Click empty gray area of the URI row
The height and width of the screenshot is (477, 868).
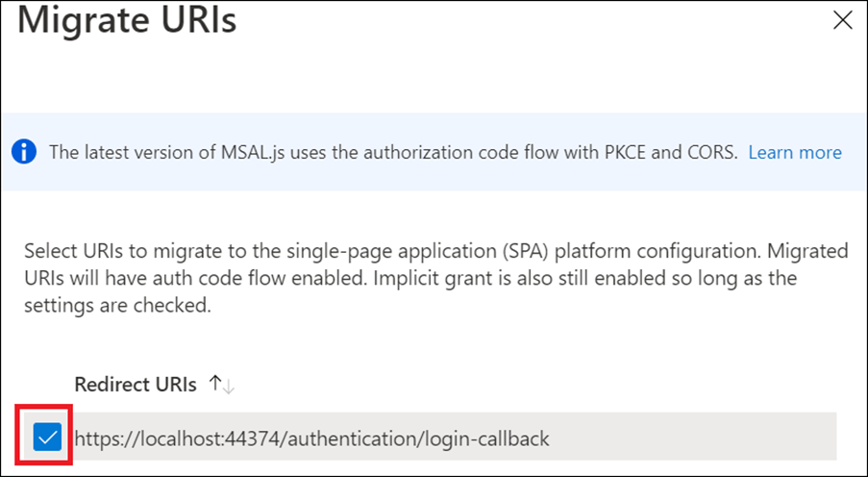[692, 439]
